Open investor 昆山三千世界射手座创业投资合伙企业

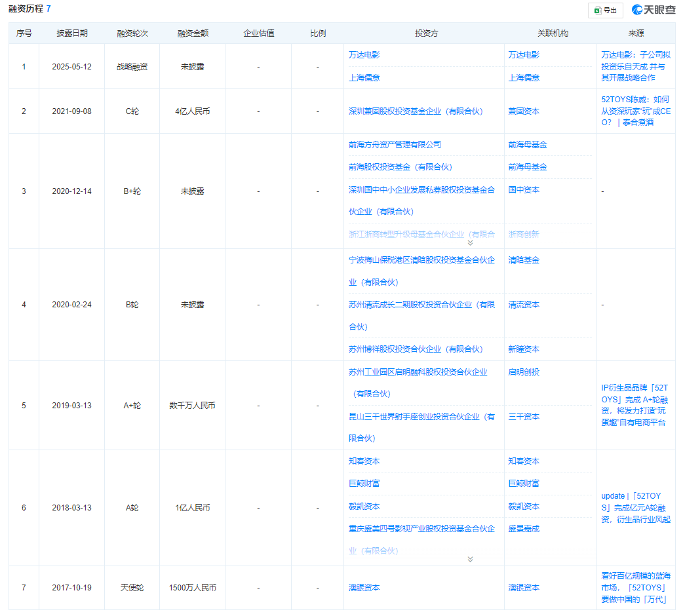point(421,427)
